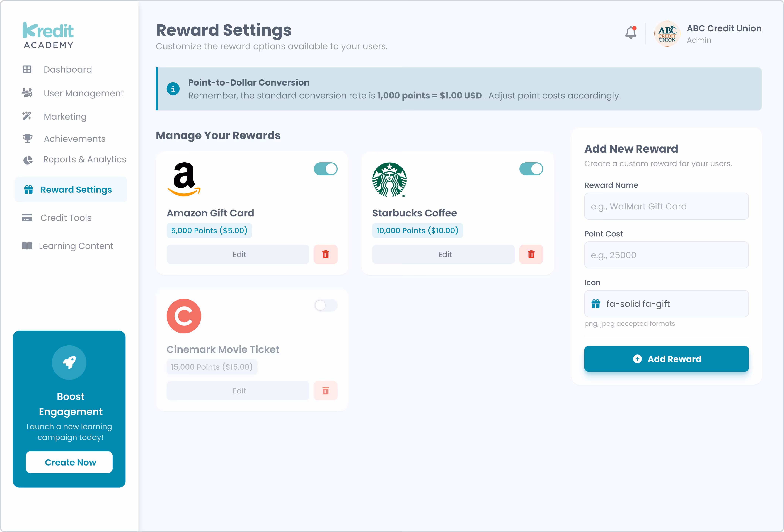Open Credit Tools using the card icon
This screenshot has height=532, width=784.
[27, 218]
